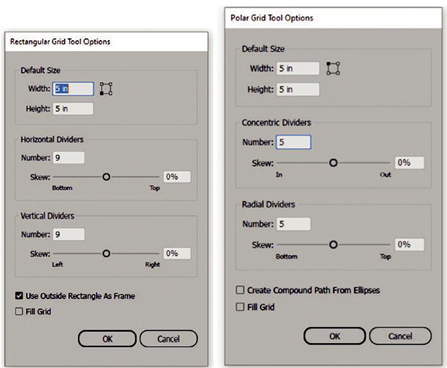Cancel the Rectangular Grid Tool Options dialog
This screenshot has height=368, width=447.
coord(169,339)
